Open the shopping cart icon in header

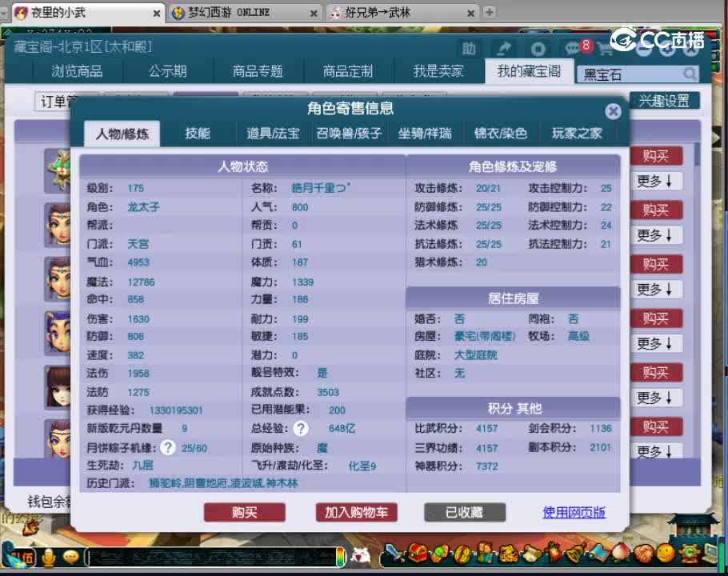click(605, 48)
